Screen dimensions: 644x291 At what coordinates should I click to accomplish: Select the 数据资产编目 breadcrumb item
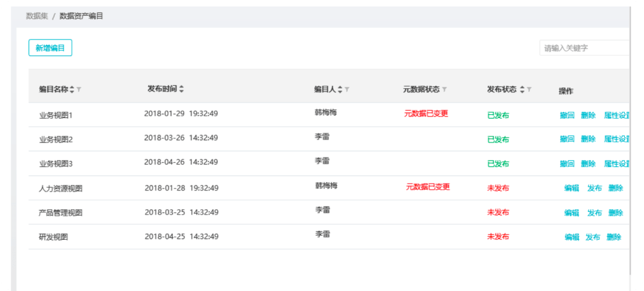[x=81, y=16]
